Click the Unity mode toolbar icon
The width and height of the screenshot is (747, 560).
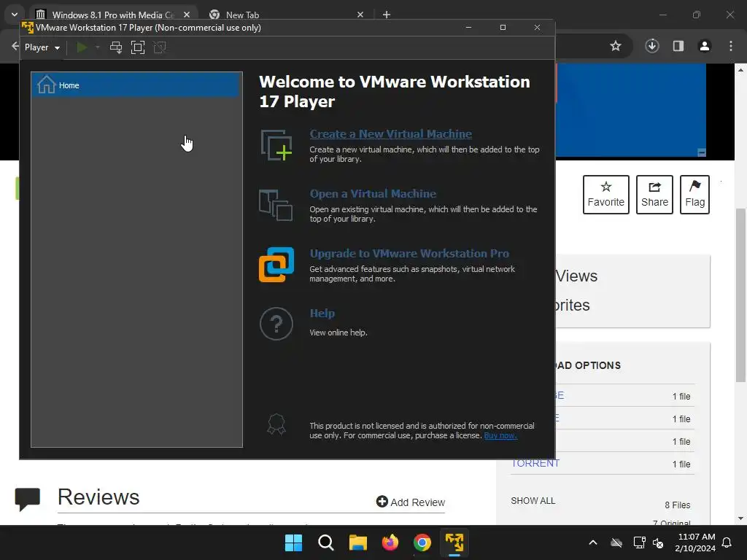160,47
